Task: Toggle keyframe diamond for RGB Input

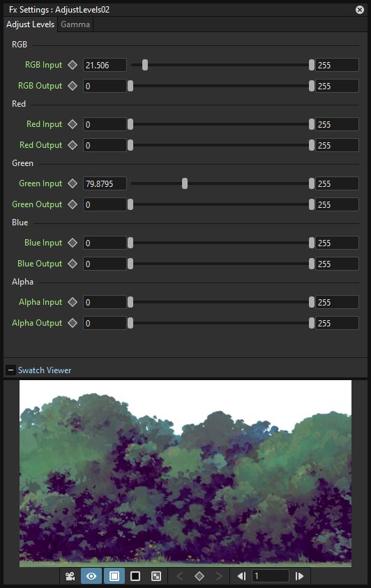Action: [x=73, y=65]
